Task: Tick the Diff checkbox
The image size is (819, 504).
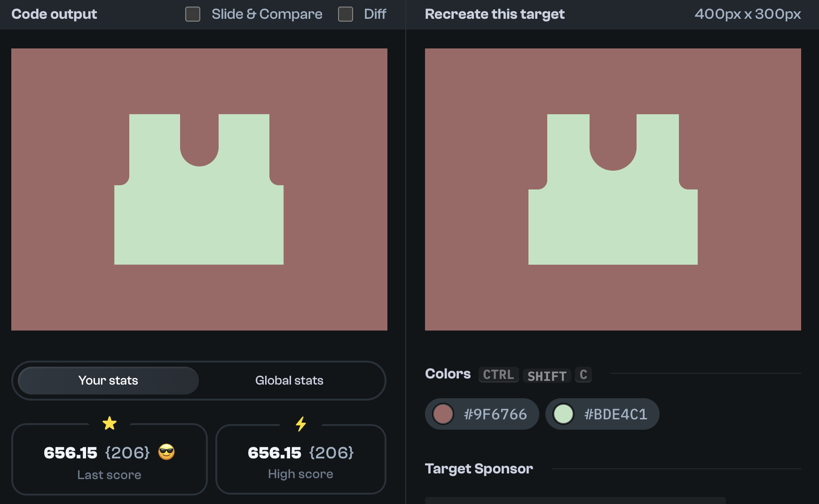Action: [x=346, y=14]
